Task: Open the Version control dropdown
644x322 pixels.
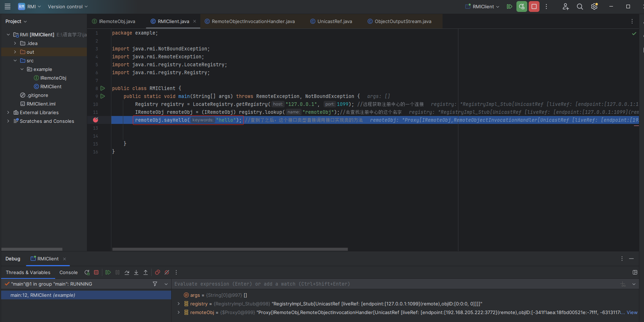Action: (x=68, y=6)
